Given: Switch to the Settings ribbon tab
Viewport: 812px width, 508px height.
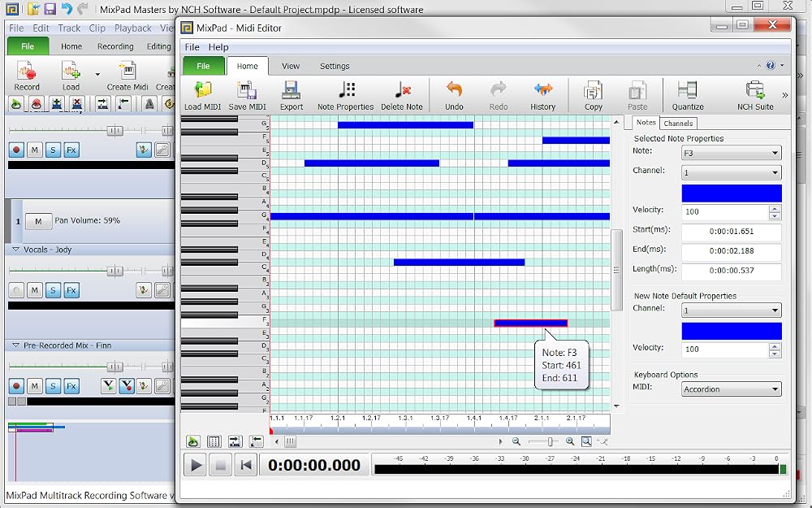Looking at the screenshot, I should pyautogui.click(x=335, y=67).
